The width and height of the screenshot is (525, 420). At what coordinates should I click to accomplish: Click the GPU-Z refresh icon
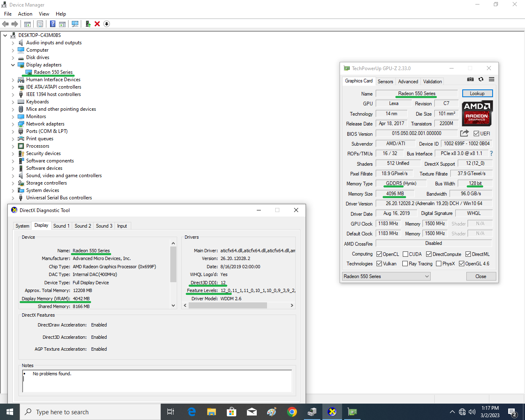[x=481, y=79]
